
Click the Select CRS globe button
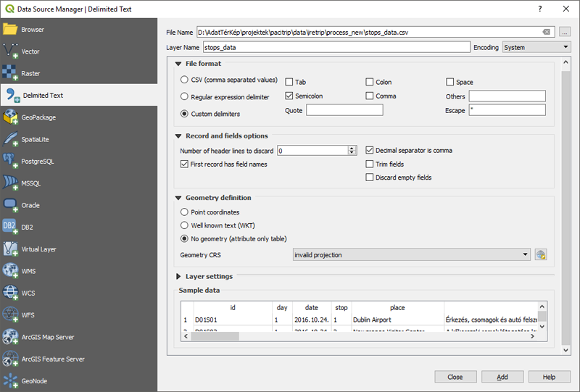(x=540, y=254)
